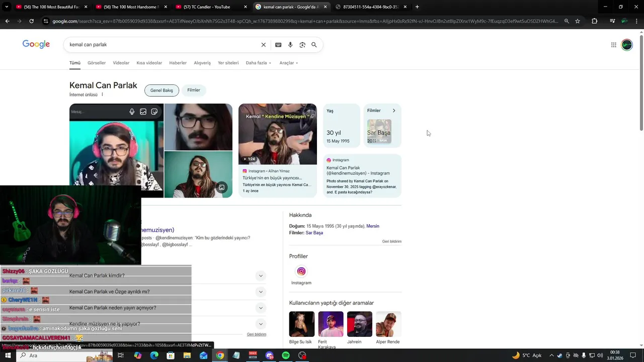Select the Genel Bakış chip
Viewport: 644px width, 362px height.
click(162, 90)
